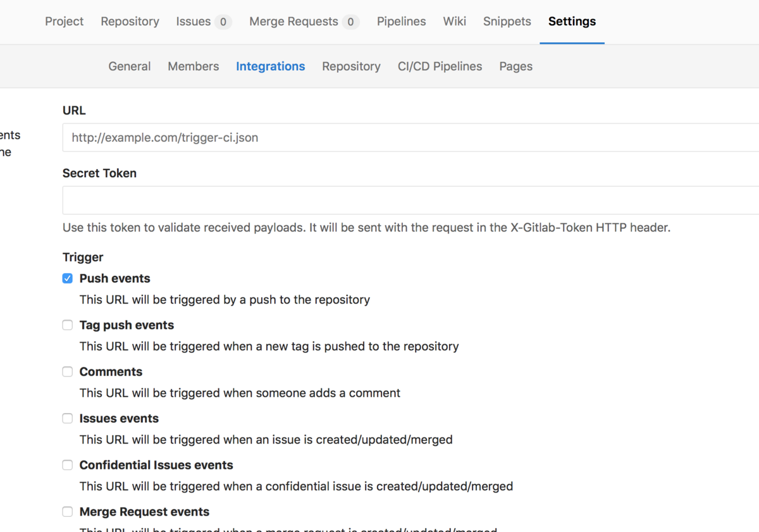Check Confidential Issues events box
The width and height of the screenshot is (759, 532).
click(x=68, y=466)
